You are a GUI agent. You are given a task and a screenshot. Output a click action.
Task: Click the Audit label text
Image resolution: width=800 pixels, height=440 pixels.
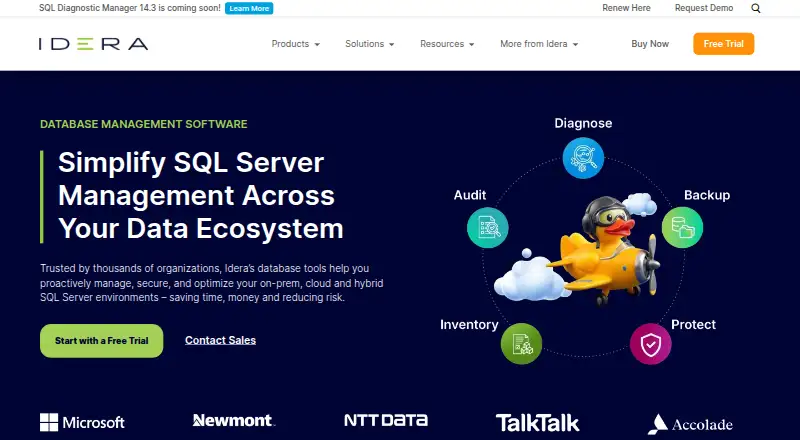tap(470, 195)
